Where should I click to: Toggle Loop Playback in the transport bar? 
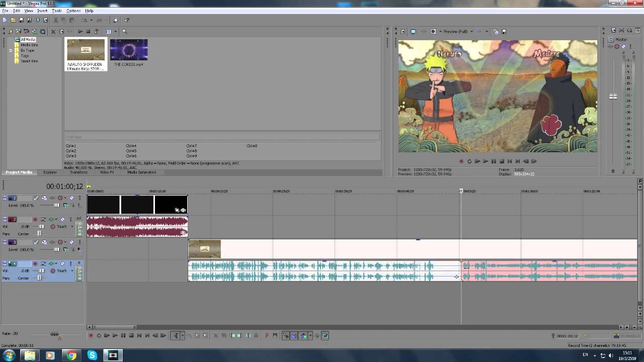[x=99, y=335]
